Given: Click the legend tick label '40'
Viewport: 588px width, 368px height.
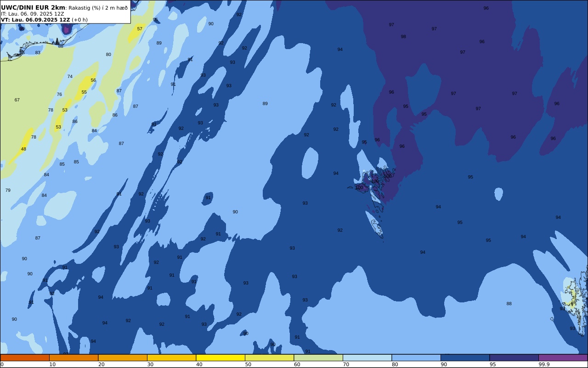Looking at the screenshot, I should pyautogui.click(x=199, y=364).
